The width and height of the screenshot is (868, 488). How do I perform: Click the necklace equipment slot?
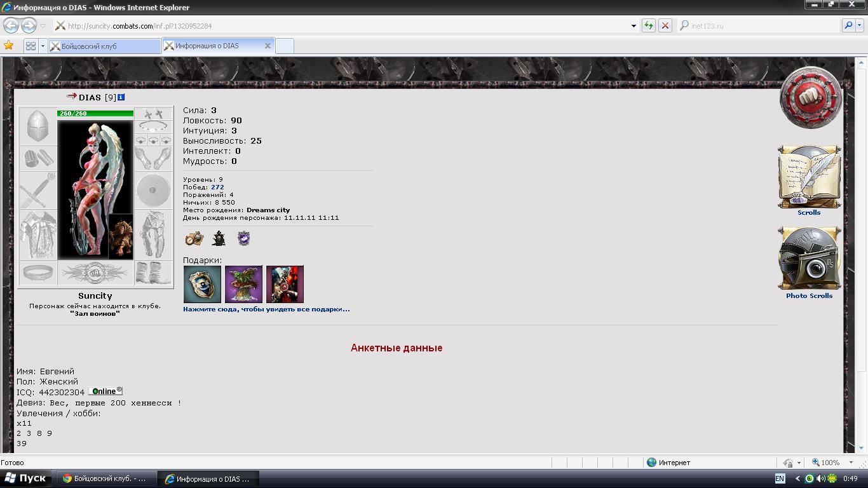[153, 126]
